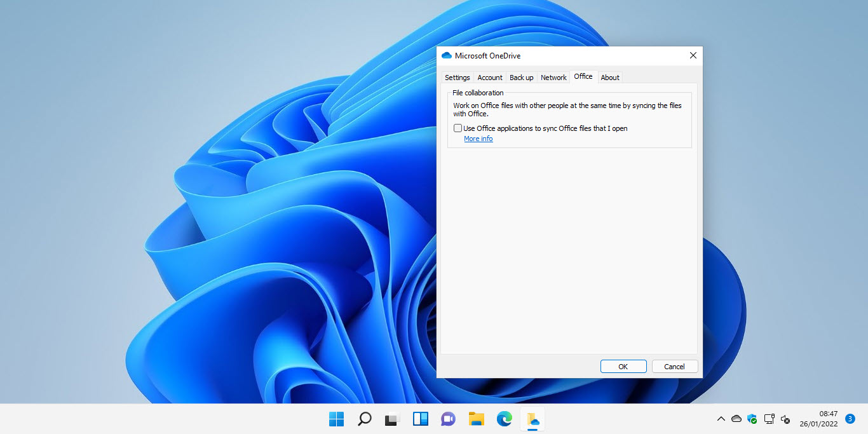Open Windows Security shield tray icon
The width and height of the screenshot is (868, 434).
pyautogui.click(x=752, y=419)
